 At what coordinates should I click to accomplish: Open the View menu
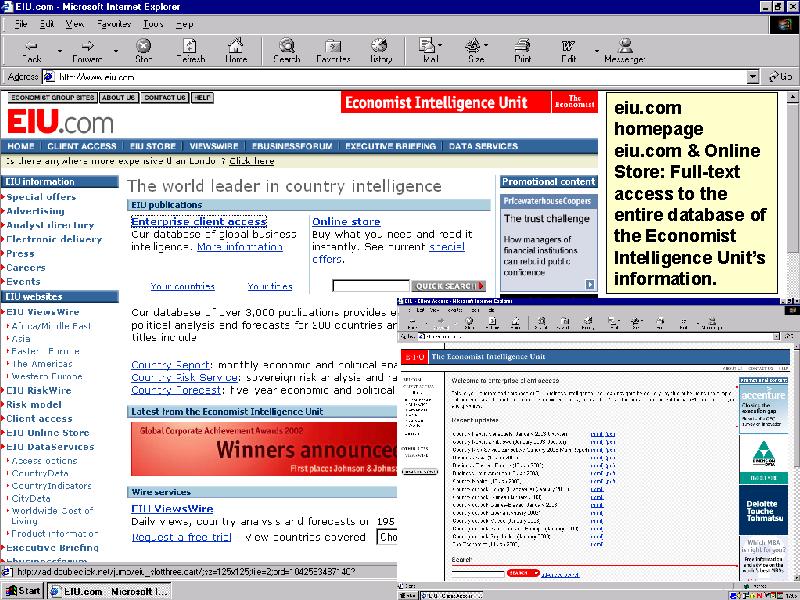(74, 24)
